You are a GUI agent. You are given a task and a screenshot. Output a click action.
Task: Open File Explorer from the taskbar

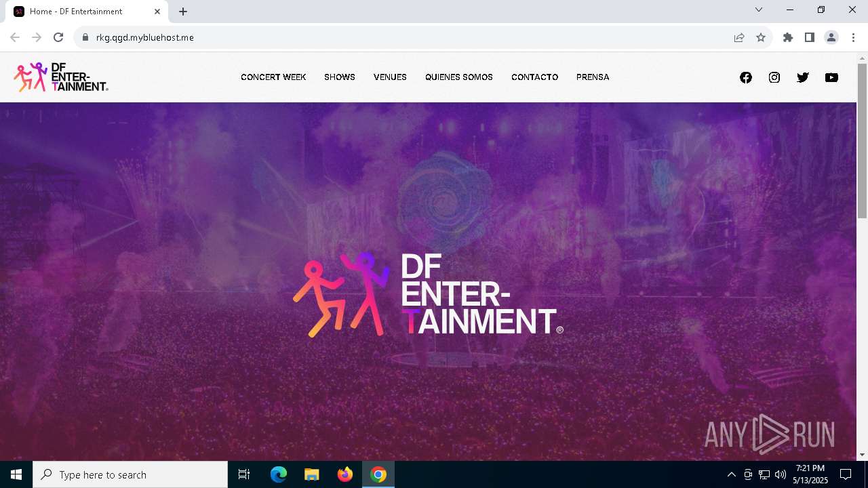(x=312, y=474)
